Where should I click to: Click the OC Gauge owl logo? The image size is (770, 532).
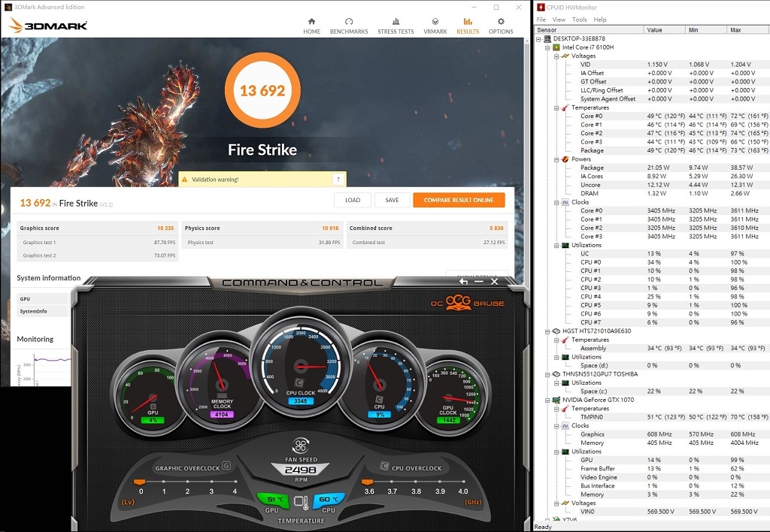[458, 302]
